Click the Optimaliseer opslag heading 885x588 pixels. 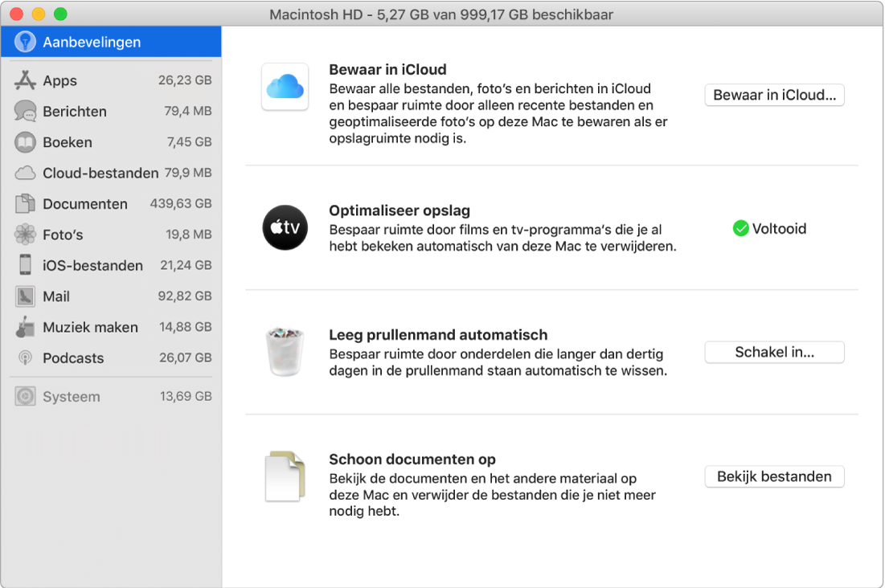(399, 210)
